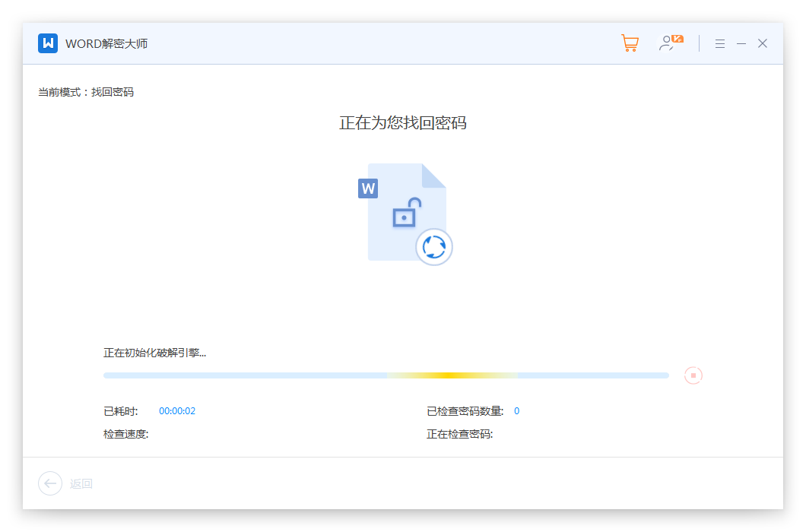Select the status text 正在初始化破解引擎...
This screenshot has height=532, width=806.
point(154,353)
